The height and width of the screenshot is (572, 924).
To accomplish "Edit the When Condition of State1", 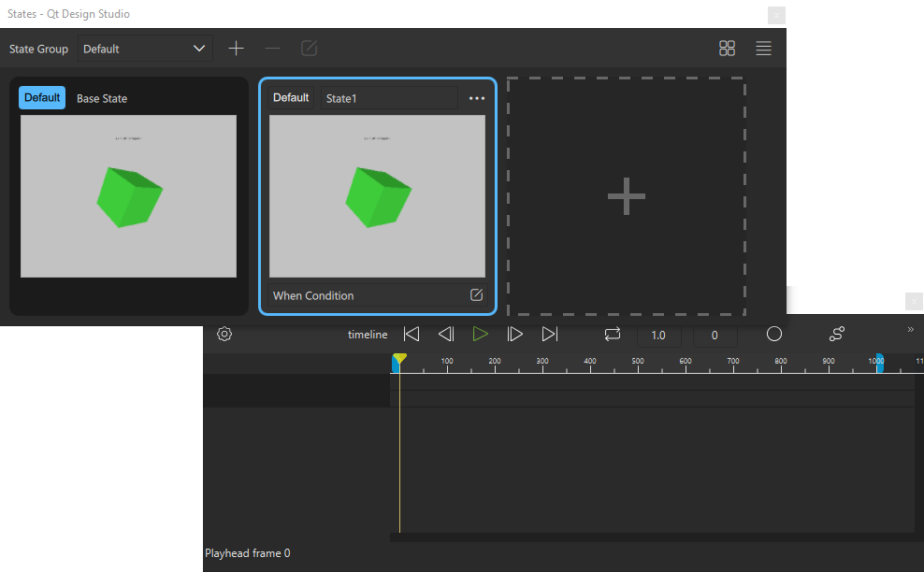I will pyautogui.click(x=476, y=295).
